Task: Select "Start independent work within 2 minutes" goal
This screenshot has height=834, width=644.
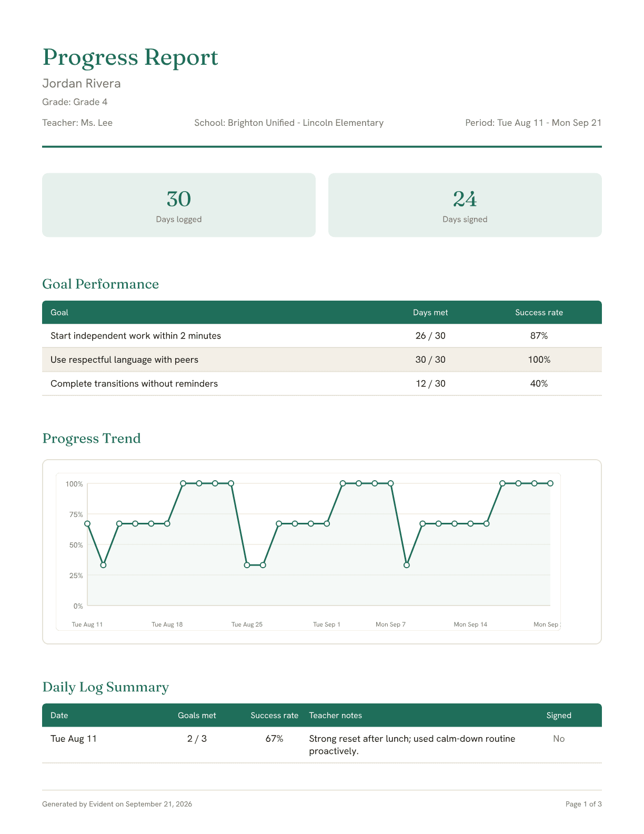Action: [136, 336]
